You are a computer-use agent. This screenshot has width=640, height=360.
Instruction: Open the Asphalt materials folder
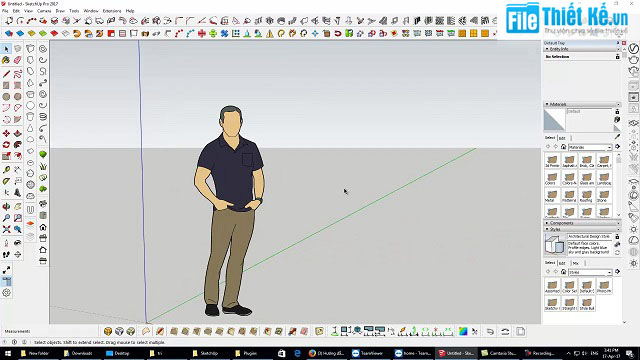(x=569, y=161)
